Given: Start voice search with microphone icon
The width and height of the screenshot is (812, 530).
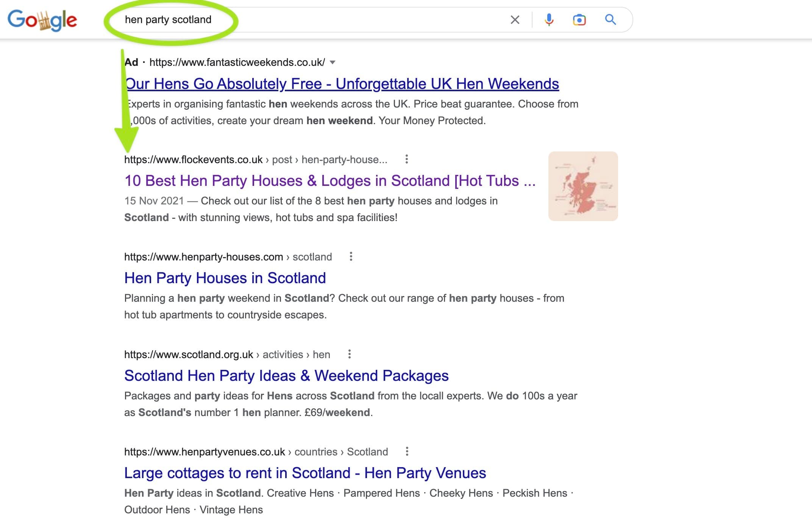Looking at the screenshot, I should (x=549, y=20).
